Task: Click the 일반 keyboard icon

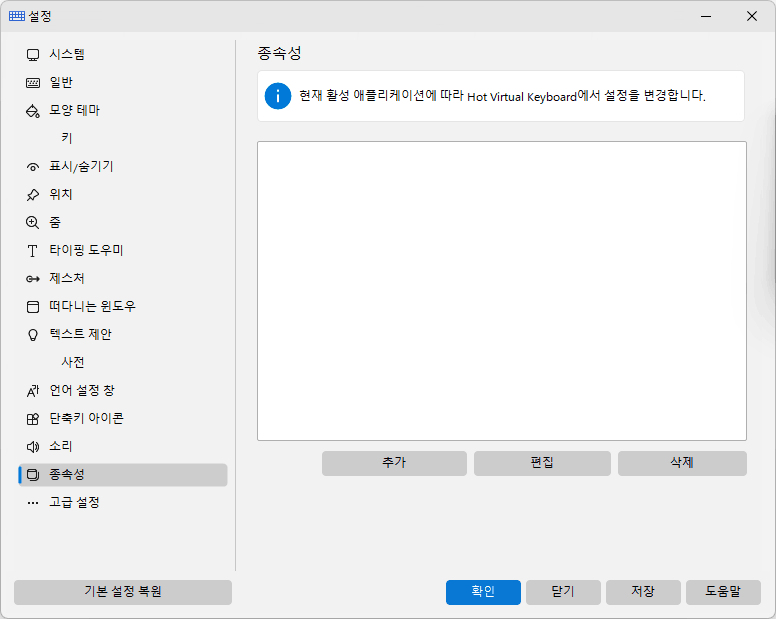Action: pyautogui.click(x=33, y=83)
